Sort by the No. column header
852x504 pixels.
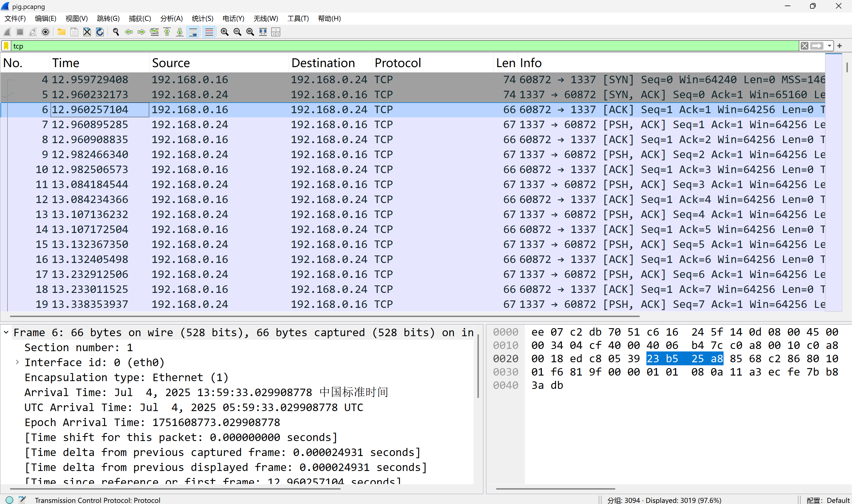tap(25, 63)
